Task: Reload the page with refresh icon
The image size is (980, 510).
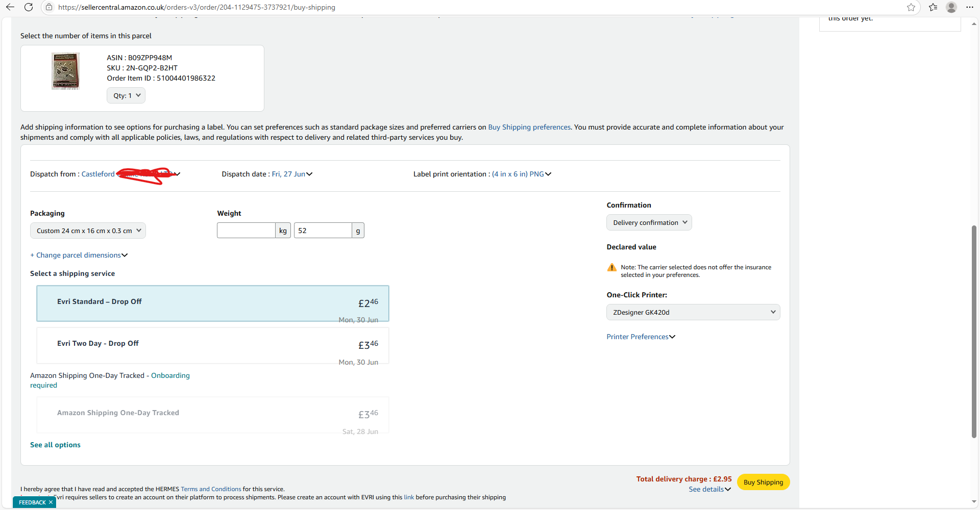Action: tap(29, 7)
